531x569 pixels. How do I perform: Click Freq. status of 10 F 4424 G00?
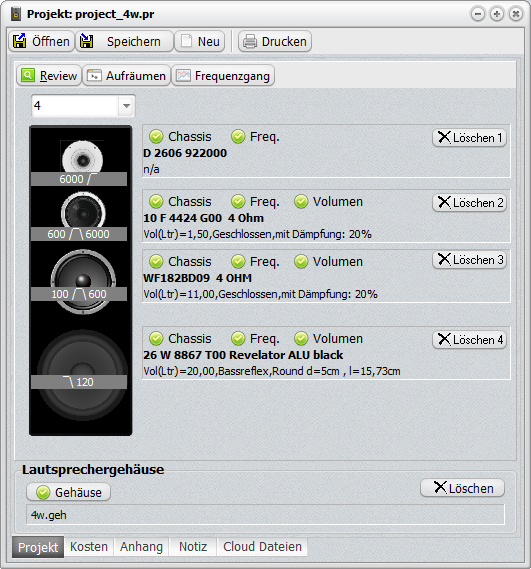(x=256, y=201)
